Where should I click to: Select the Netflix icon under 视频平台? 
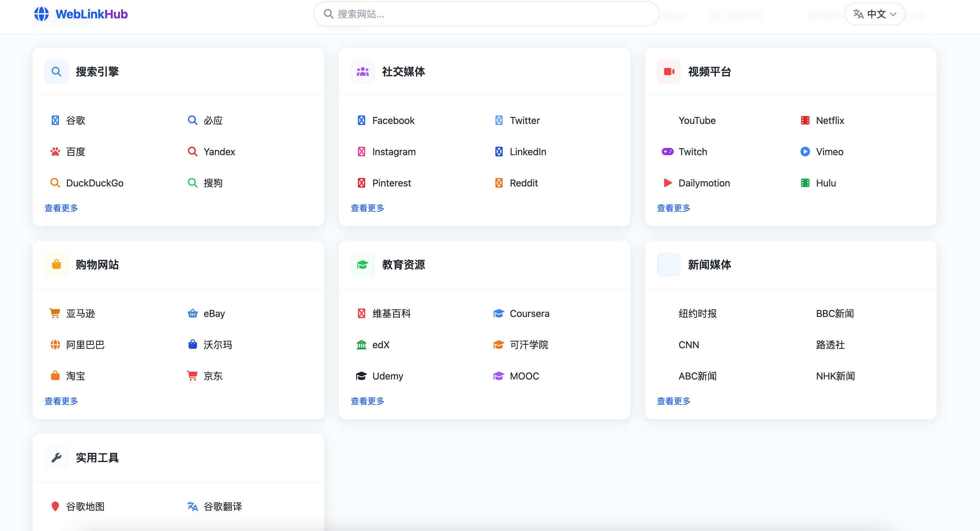point(805,120)
